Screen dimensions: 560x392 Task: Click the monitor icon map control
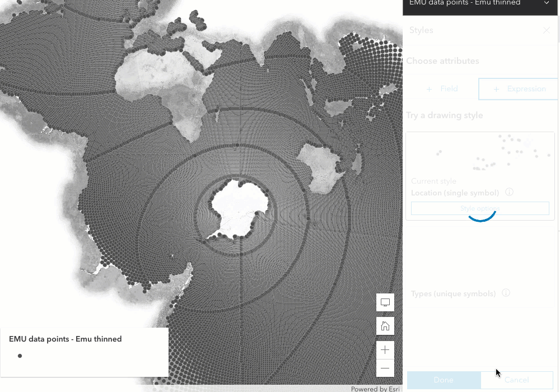click(385, 302)
